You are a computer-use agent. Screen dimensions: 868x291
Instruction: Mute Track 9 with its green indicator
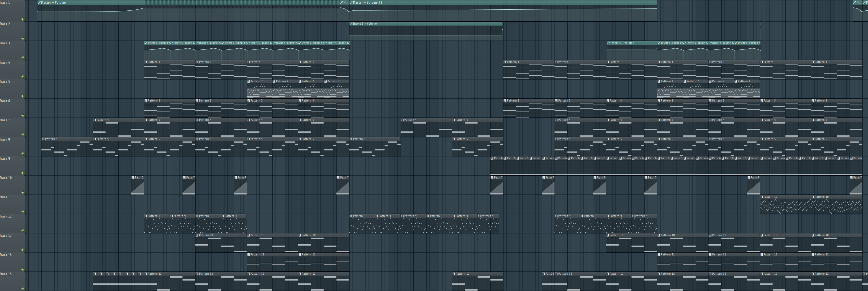point(23,173)
